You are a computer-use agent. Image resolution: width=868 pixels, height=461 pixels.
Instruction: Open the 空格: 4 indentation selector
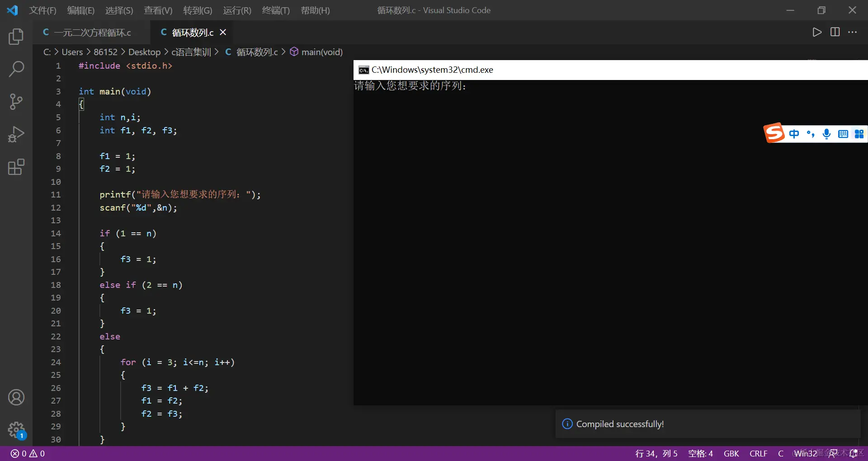700,454
